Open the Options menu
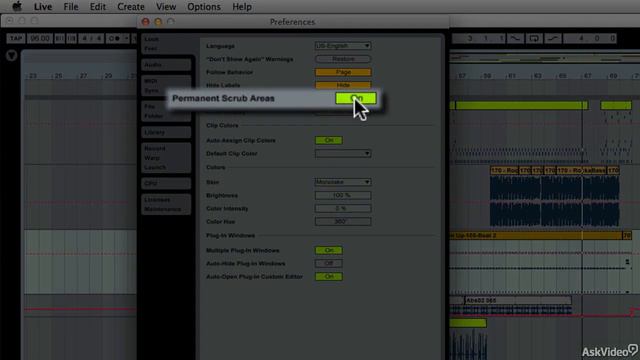The height and width of the screenshot is (360, 640). point(204,7)
